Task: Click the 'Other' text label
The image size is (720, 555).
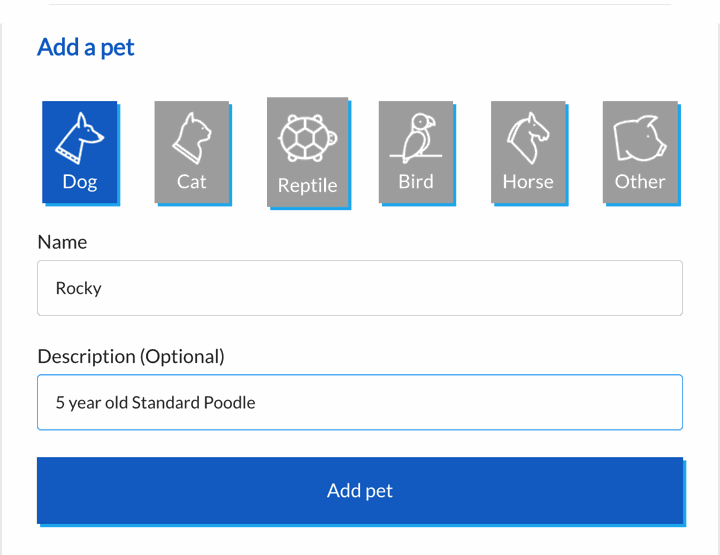Action: (x=640, y=182)
